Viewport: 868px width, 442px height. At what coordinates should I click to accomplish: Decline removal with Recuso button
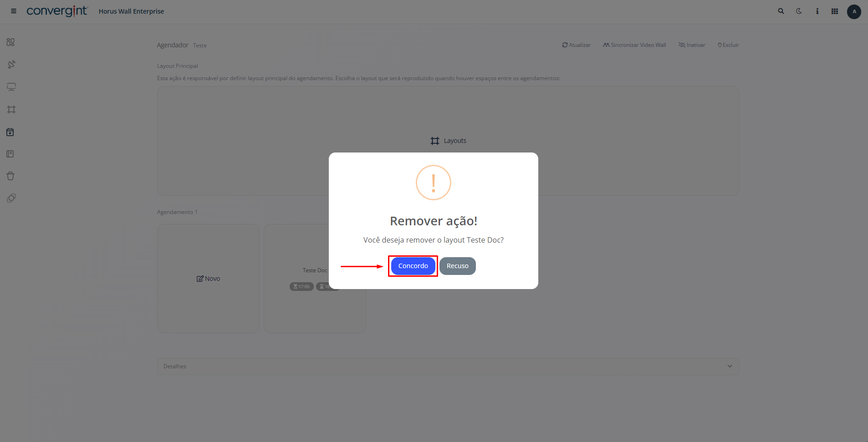tap(458, 266)
